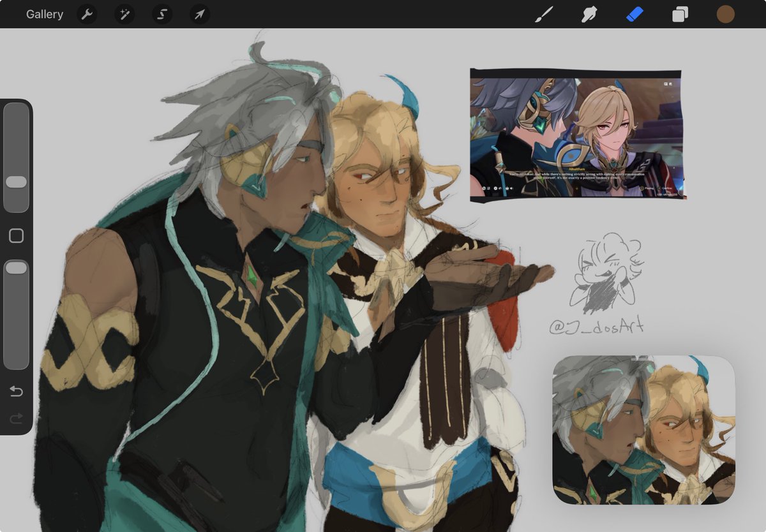This screenshot has width=766, height=532.
Task: Open the Gallery view
Action: click(45, 14)
